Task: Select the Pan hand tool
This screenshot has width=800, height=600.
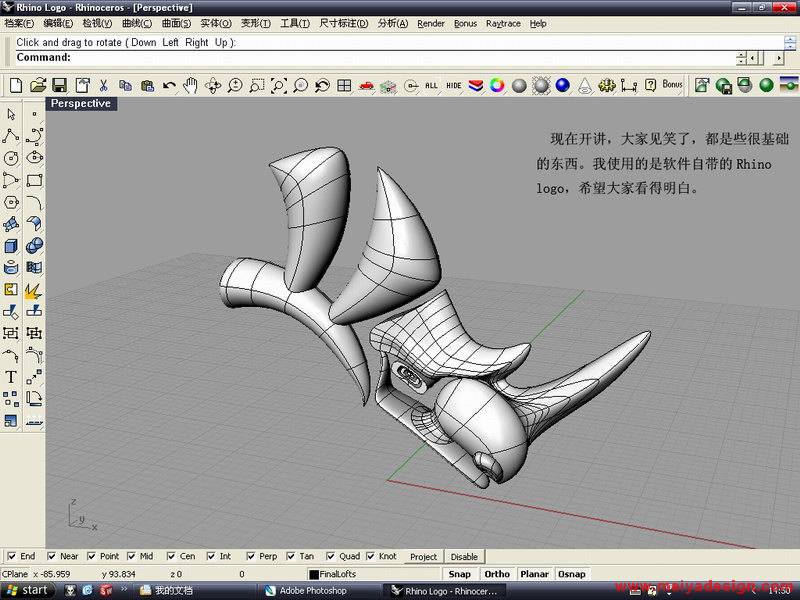Action: pyautogui.click(x=191, y=86)
